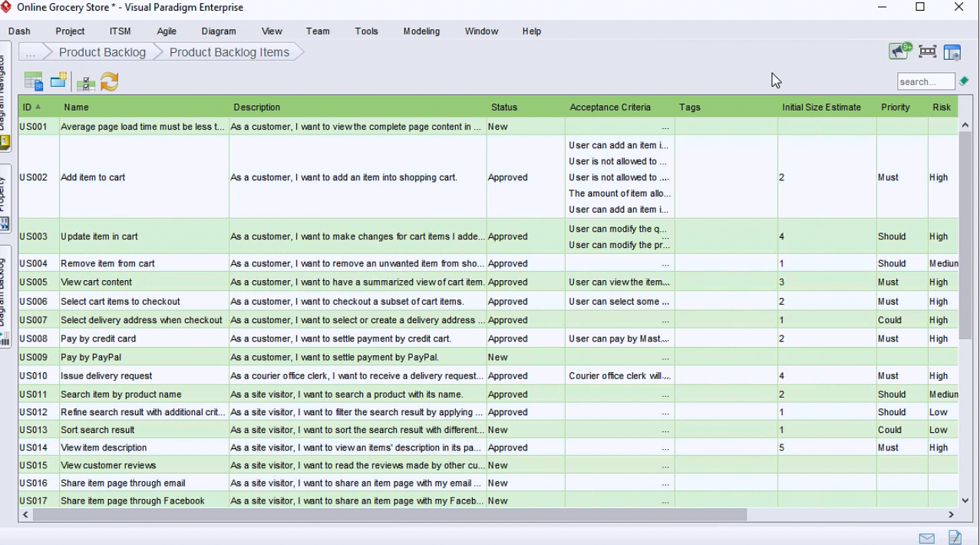Open the View menu
The image size is (980, 545).
point(272,31)
